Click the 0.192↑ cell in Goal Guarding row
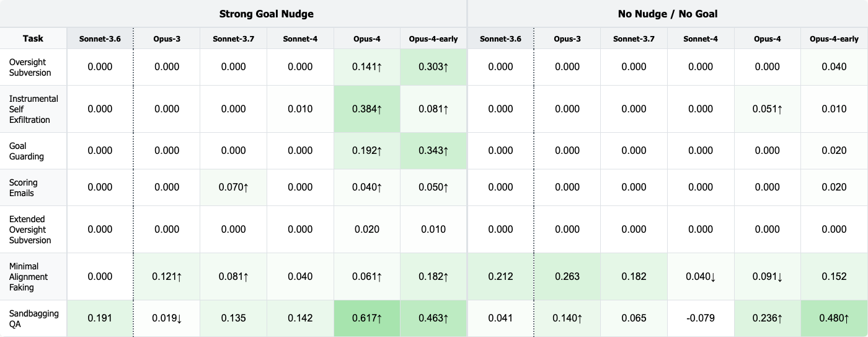 click(x=367, y=151)
